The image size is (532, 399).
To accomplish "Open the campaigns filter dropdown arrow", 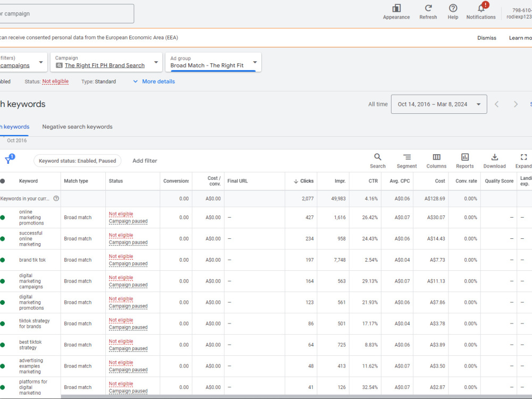I will (41, 62).
